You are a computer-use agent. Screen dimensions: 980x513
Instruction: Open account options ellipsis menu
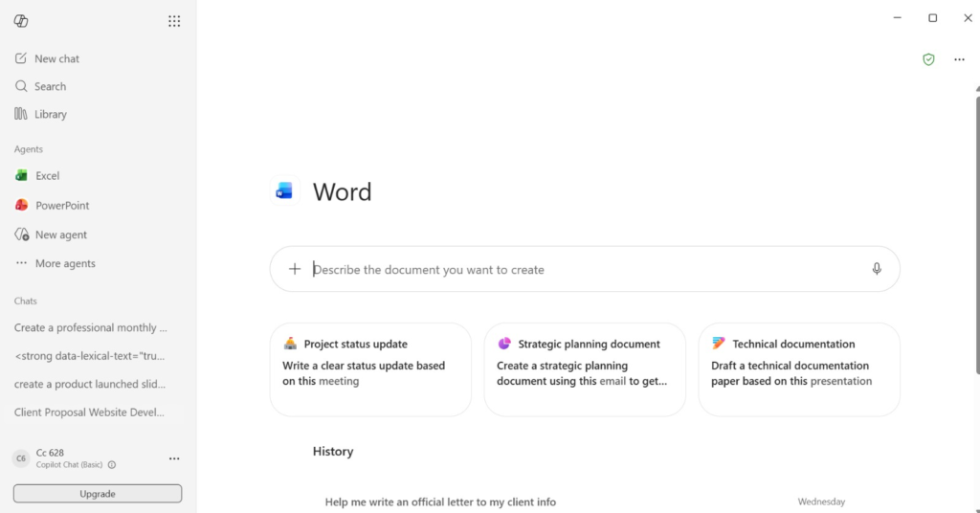coord(174,458)
